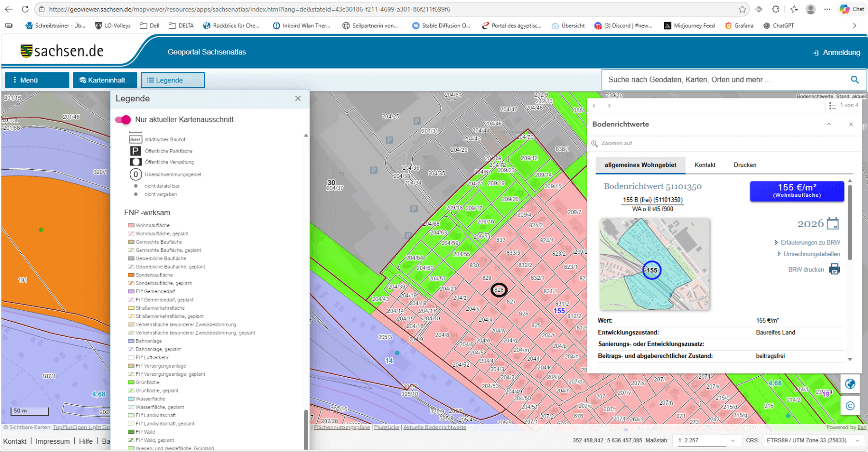Click the calendar icon next to 2026
Screen dimensions: 868x452
pyautogui.click(x=833, y=223)
